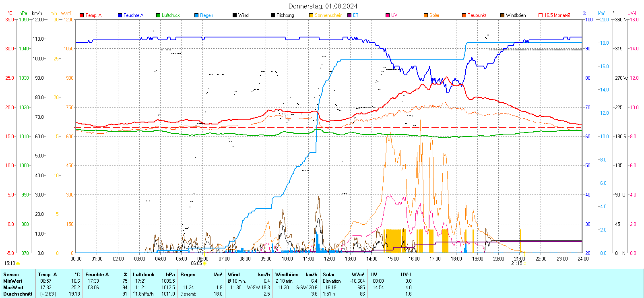644x298 pixels.
Task: Click the purple ET legend square
Action: [349, 15]
